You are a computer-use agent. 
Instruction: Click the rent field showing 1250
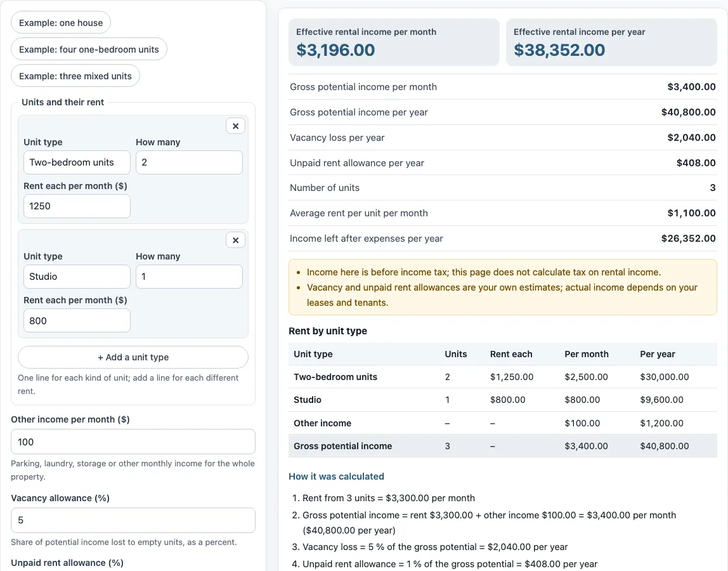pyautogui.click(x=77, y=206)
